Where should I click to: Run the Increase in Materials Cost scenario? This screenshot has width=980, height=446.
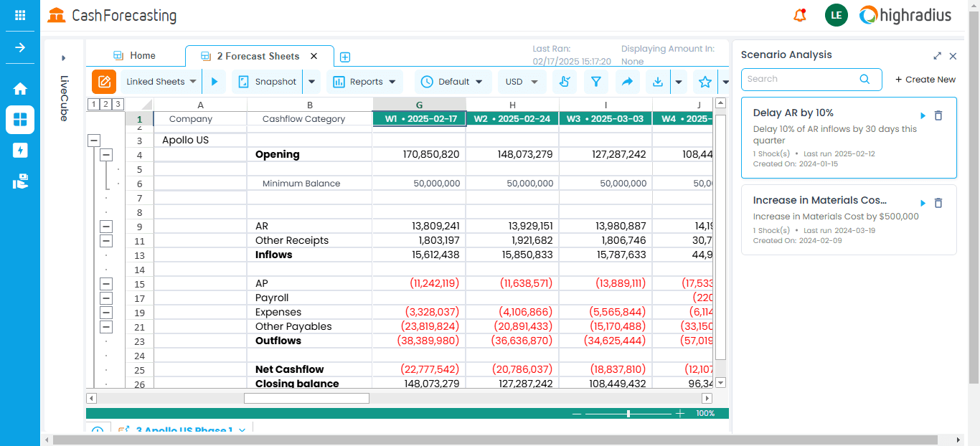923,204
